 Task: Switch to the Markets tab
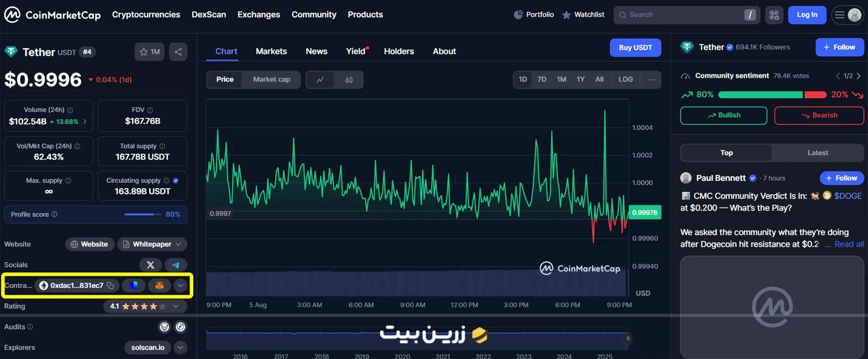point(271,51)
